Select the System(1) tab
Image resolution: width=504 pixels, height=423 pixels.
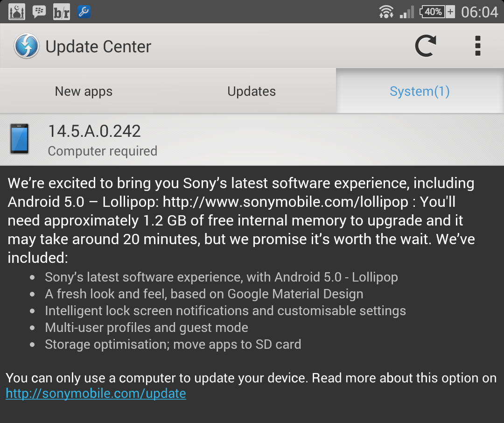coord(420,91)
